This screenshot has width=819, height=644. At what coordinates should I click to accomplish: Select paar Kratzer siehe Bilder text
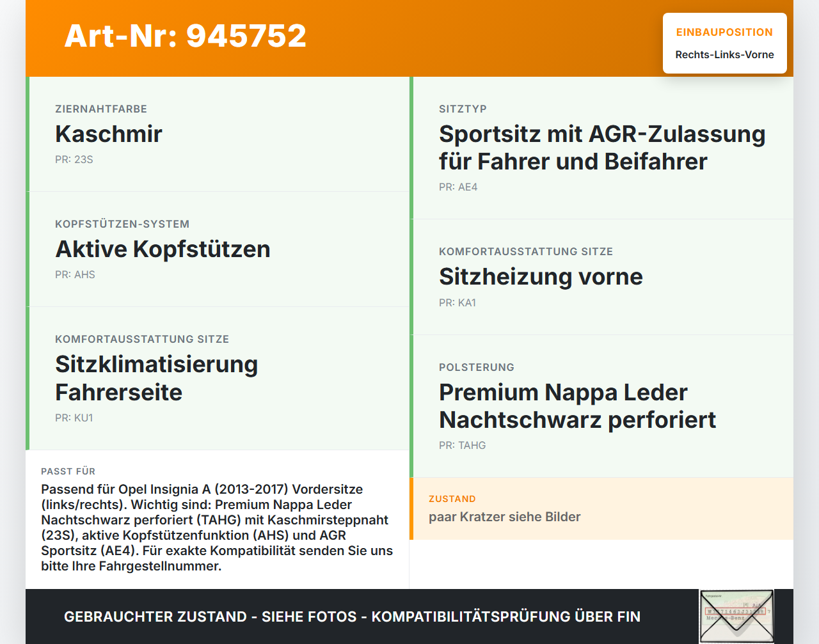[505, 517]
